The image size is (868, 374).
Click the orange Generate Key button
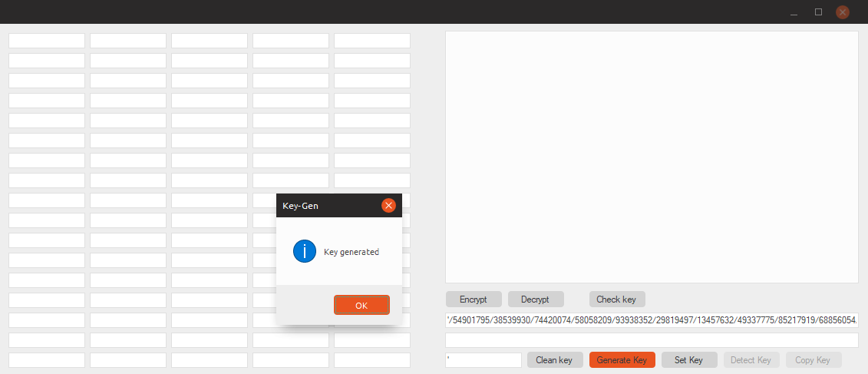pyautogui.click(x=622, y=360)
